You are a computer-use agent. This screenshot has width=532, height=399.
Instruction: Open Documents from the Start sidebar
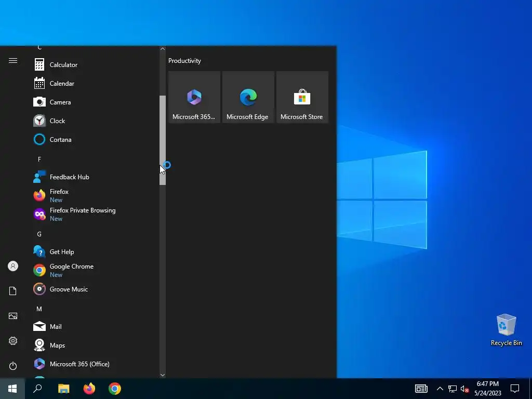[13, 291]
